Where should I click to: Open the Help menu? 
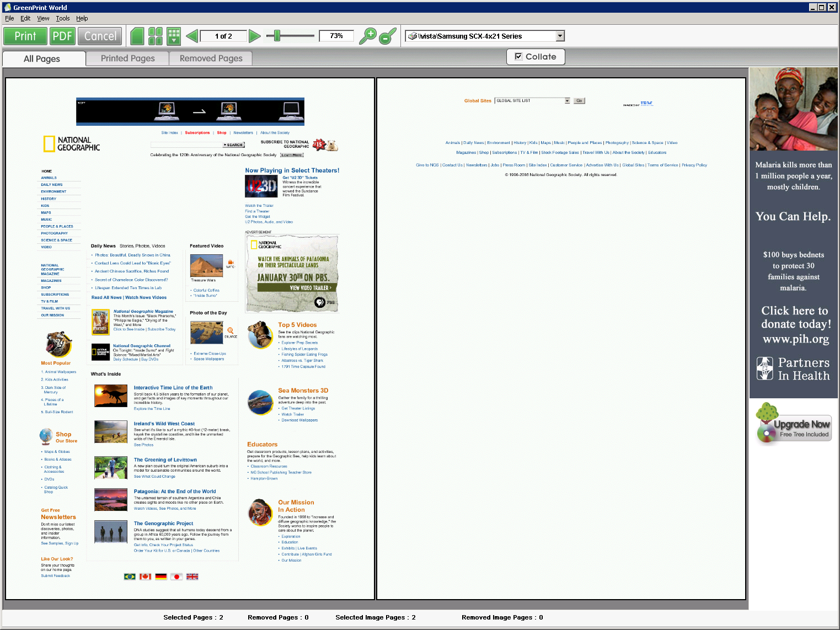[82, 18]
